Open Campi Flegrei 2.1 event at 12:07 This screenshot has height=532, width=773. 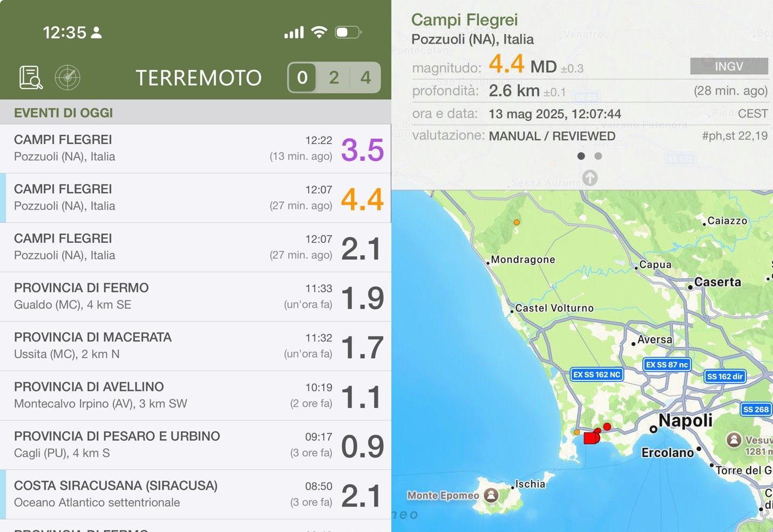[x=195, y=248]
